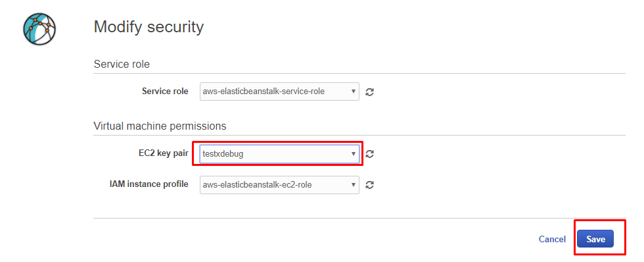The width and height of the screenshot is (644, 262).
Task: Open the EC2 key pair dropdown showing testxdebug
Action: pos(279,154)
